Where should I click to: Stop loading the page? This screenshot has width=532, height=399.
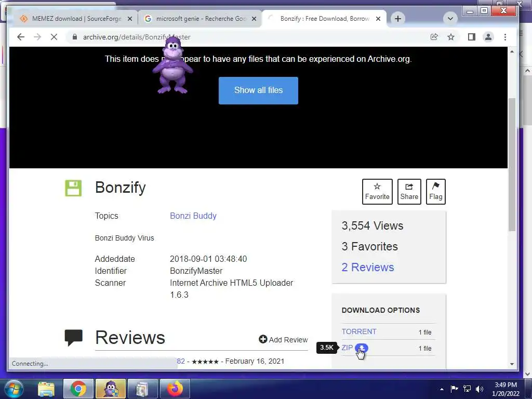click(54, 37)
